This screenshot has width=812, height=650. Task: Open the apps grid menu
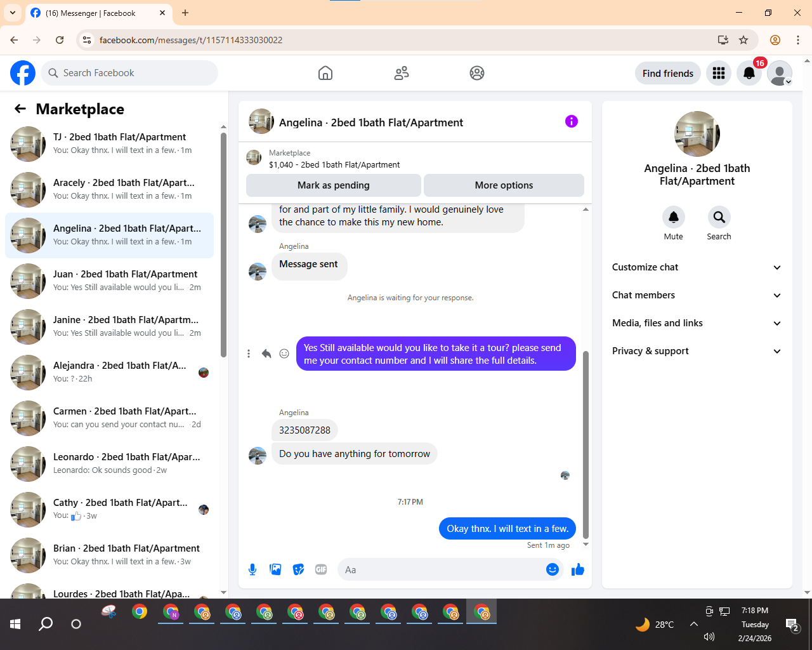(719, 73)
